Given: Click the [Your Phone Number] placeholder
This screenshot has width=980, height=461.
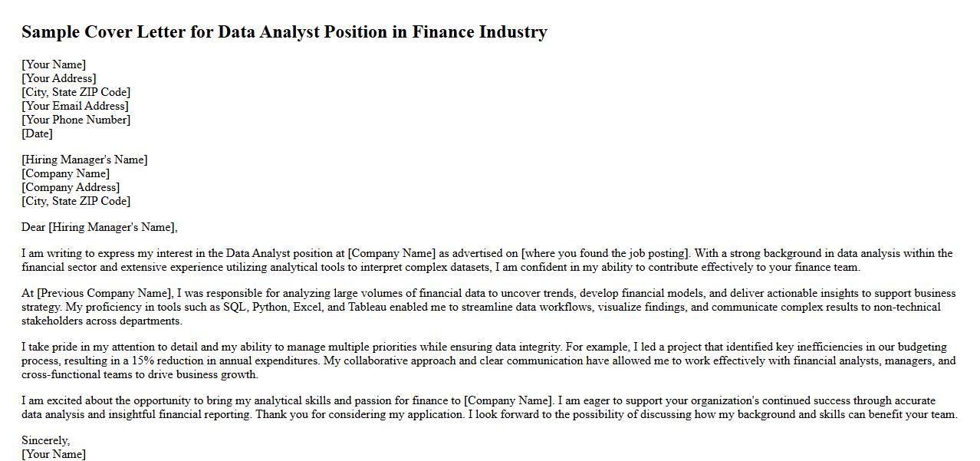Looking at the screenshot, I should click(x=76, y=120).
